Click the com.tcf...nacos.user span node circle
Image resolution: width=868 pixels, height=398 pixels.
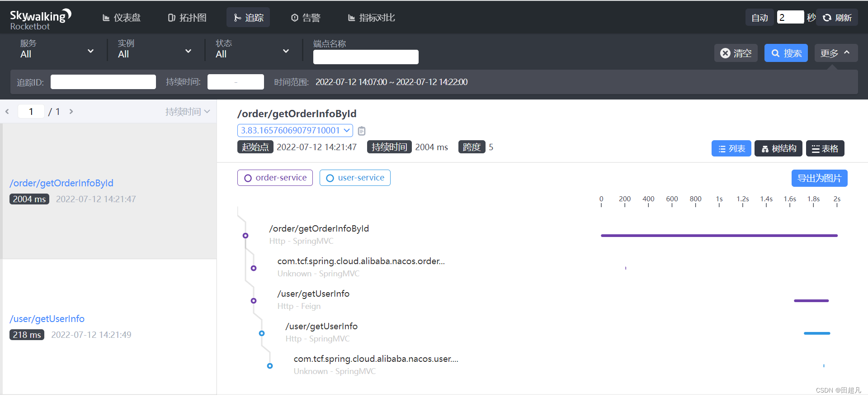tap(270, 366)
